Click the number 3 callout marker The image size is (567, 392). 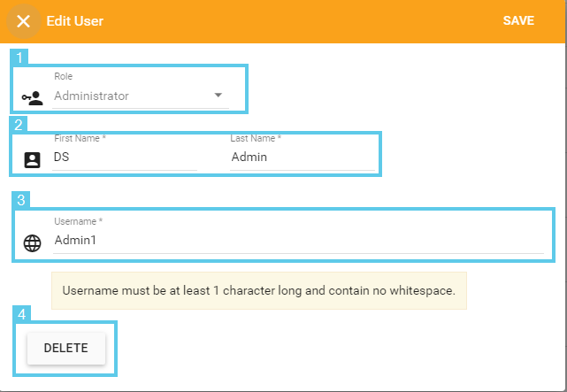(x=21, y=200)
